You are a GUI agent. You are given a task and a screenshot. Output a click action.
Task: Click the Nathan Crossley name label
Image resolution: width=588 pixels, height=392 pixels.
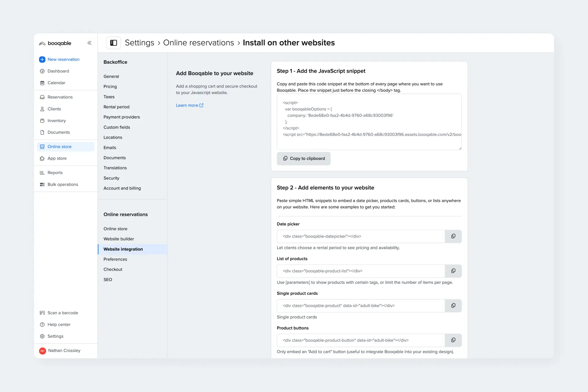pos(64,351)
